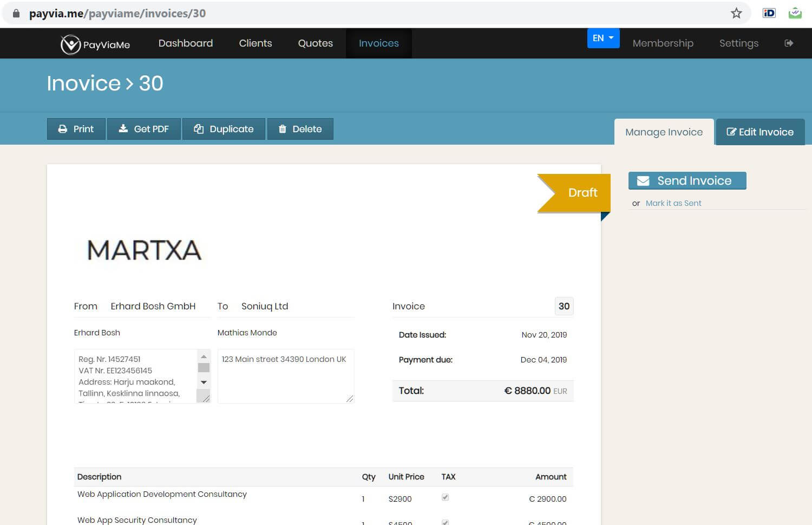This screenshot has height=525, width=812.
Task: Click the Dec 04, 2019 due date
Action: [x=543, y=360]
